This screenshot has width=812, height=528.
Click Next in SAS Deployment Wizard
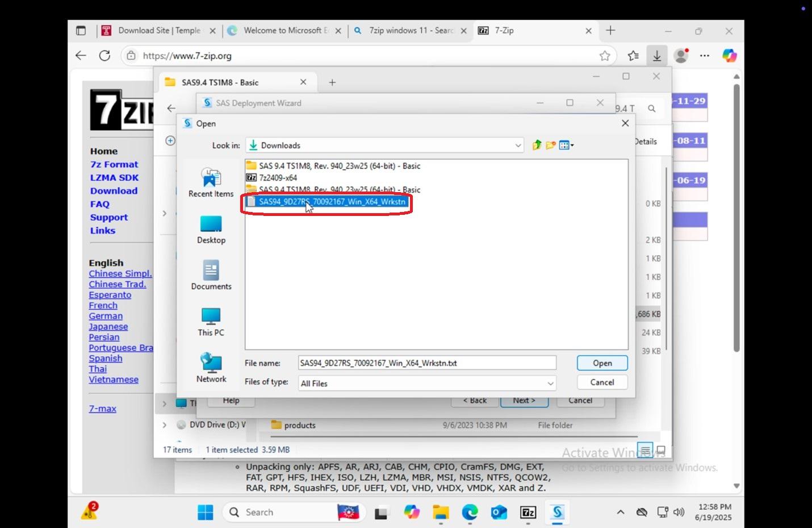click(x=524, y=401)
